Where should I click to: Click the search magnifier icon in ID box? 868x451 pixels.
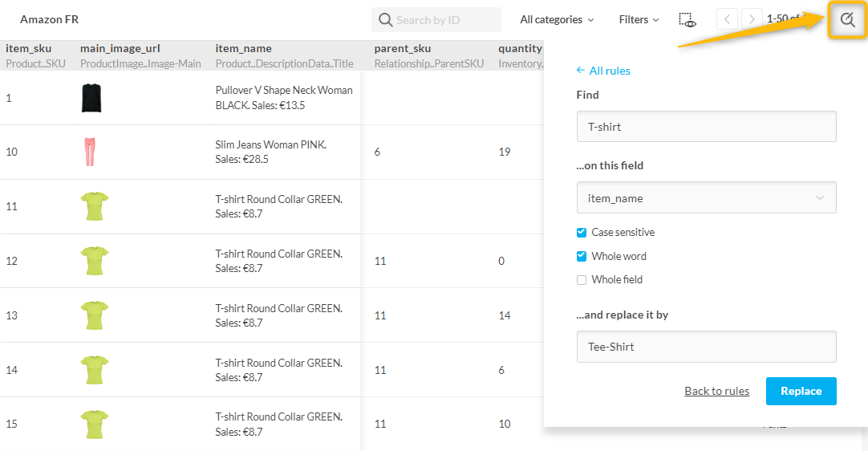pos(385,20)
